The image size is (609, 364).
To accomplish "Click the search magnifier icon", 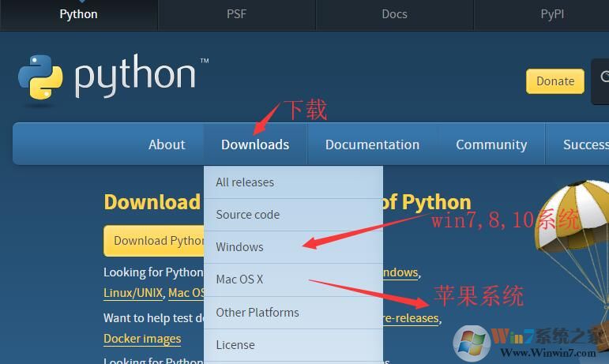I will (604, 77).
